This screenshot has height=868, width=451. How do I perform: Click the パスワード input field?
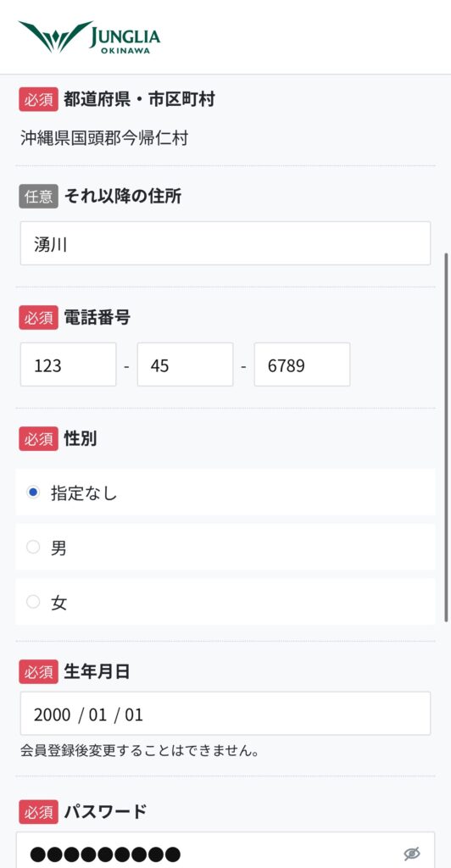click(225, 851)
